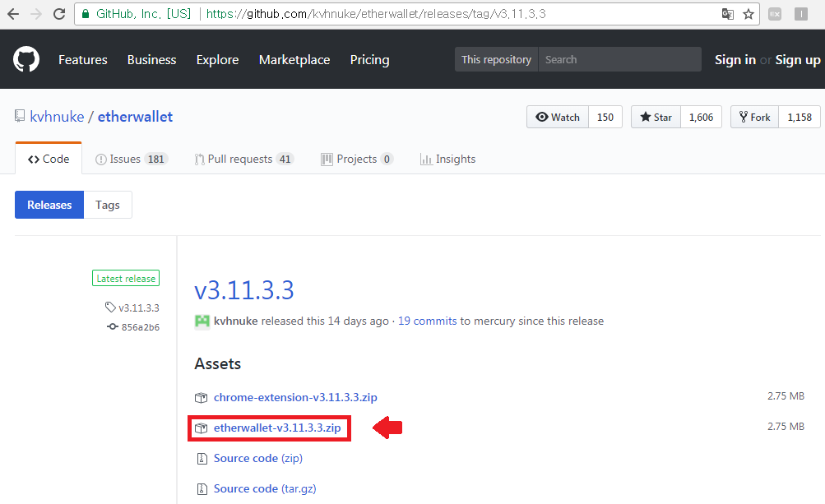
Task: Click the repository book icon beside kvhnuke
Action: click(20, 116)
